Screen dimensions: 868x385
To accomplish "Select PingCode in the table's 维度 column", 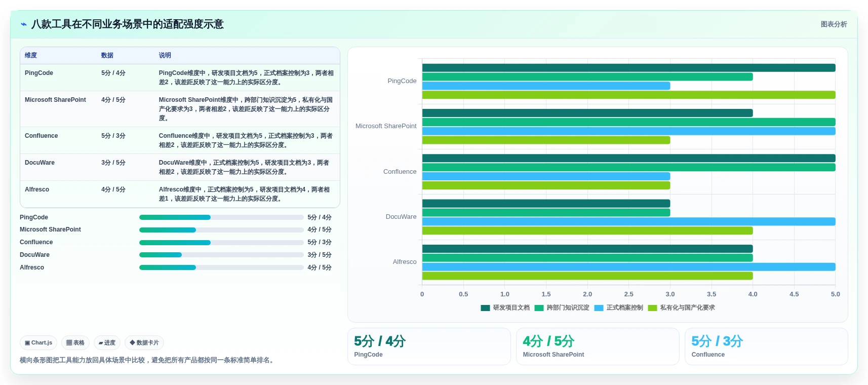I will click(x=39, y=73).
